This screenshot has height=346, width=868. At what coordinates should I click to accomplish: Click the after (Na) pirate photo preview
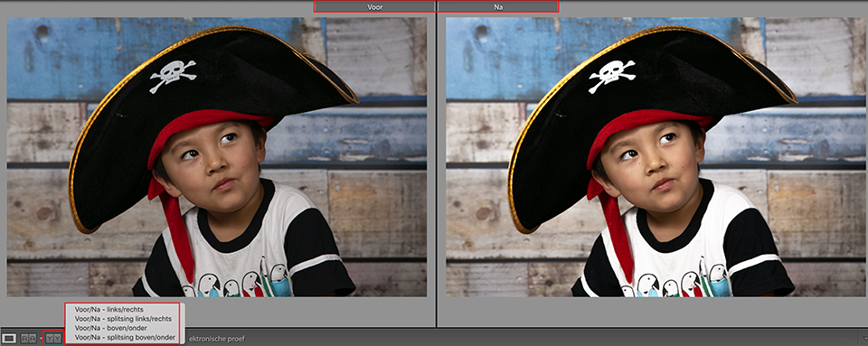pyautogui.click(x=656, y=157)
